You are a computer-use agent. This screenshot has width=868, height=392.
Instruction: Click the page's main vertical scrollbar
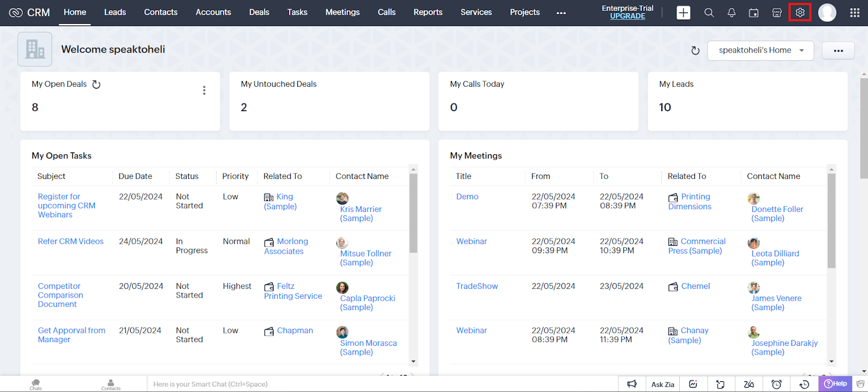pyautogui.click(x=864, y=128)
